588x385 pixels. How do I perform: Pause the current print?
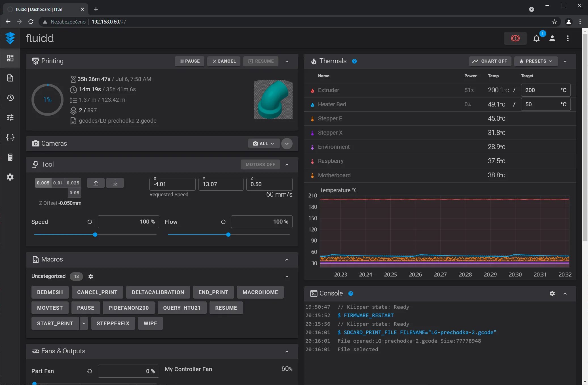pyautogui.click(x=190, y=61)
